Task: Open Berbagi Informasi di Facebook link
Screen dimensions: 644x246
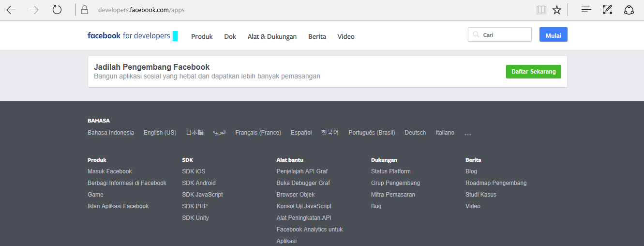Action: coord(127,183)
